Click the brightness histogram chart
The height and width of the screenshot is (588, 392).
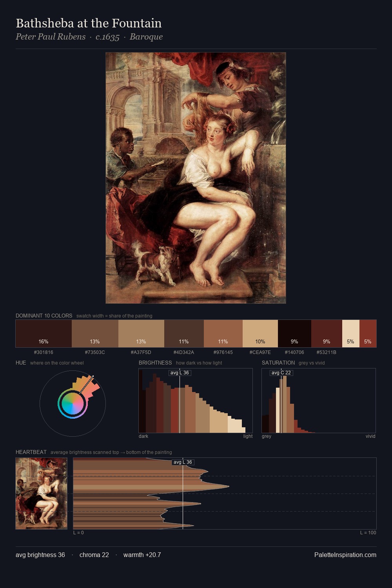[x=196, y=401]
